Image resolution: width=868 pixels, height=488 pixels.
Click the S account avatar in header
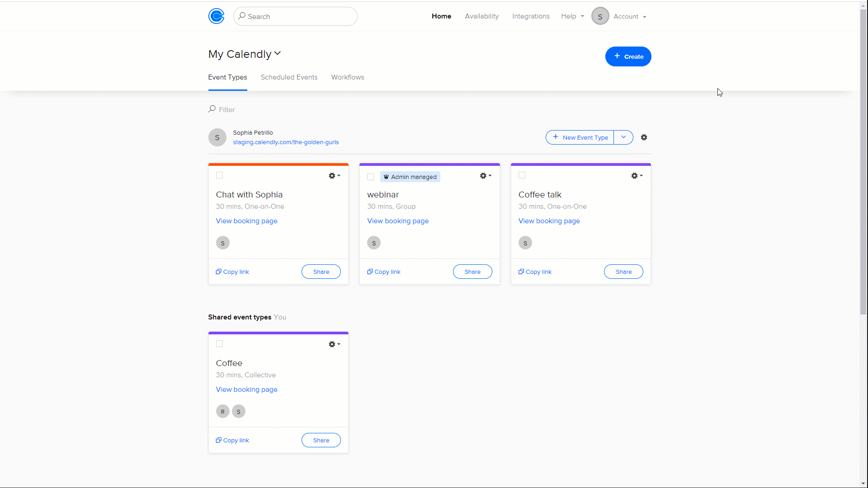[600, 16]
